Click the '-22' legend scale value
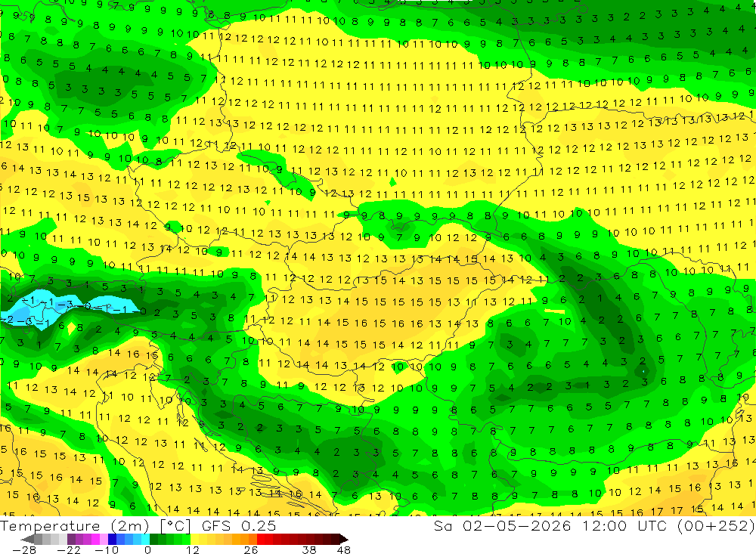This screenshot has height=554, width=756. click(x=69, y=550)
